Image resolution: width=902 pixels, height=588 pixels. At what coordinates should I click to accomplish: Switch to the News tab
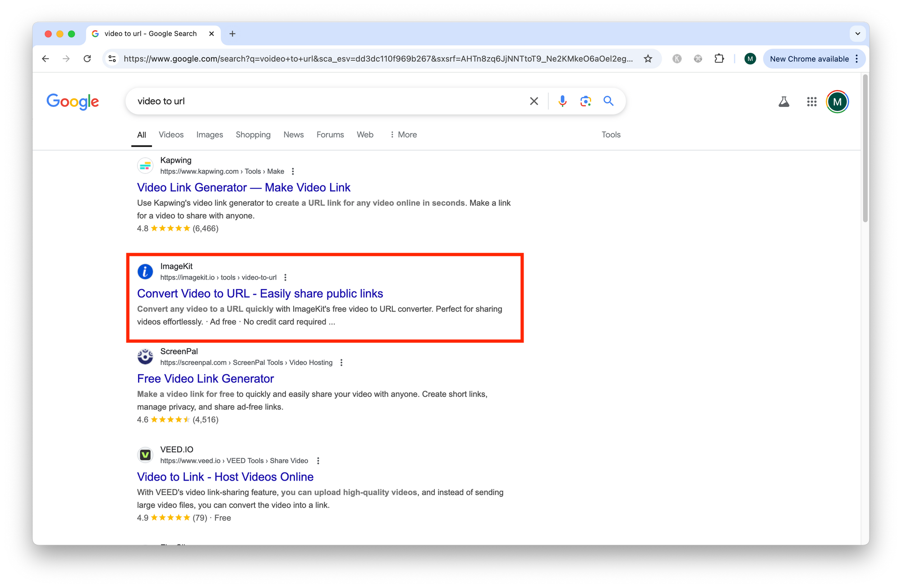tap(294, 135)
